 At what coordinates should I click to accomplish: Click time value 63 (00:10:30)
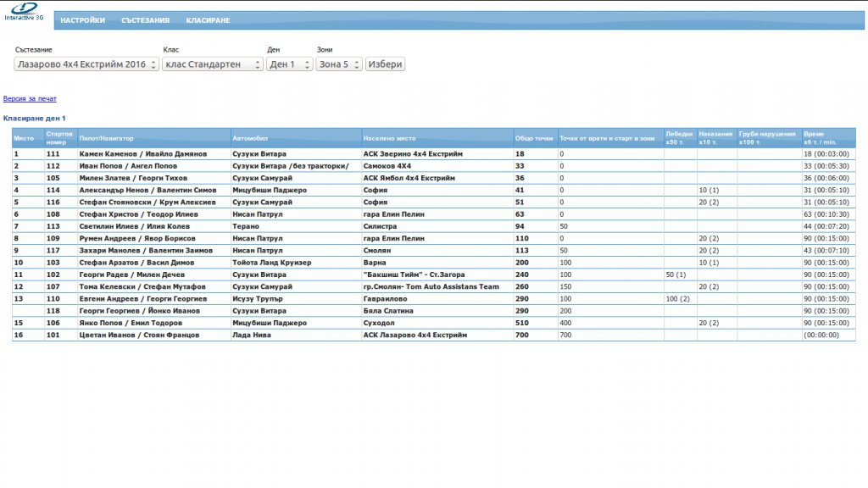(826, 214)
